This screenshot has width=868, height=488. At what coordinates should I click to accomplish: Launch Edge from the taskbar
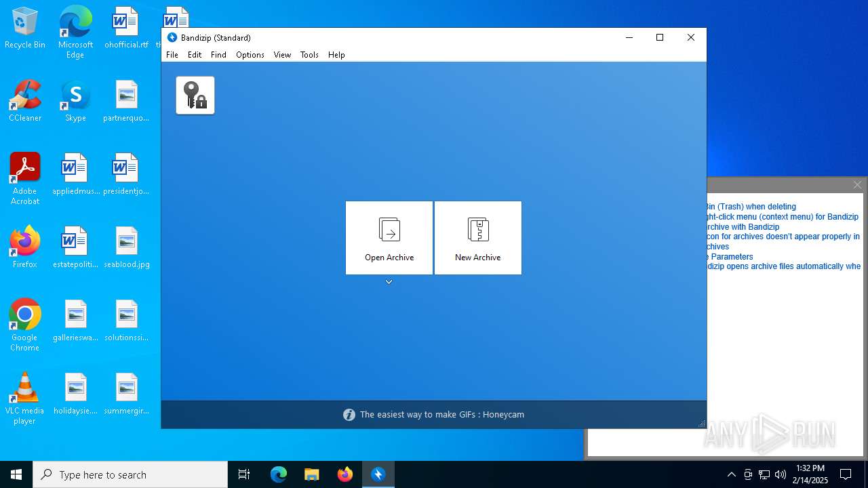click(279, 474)
